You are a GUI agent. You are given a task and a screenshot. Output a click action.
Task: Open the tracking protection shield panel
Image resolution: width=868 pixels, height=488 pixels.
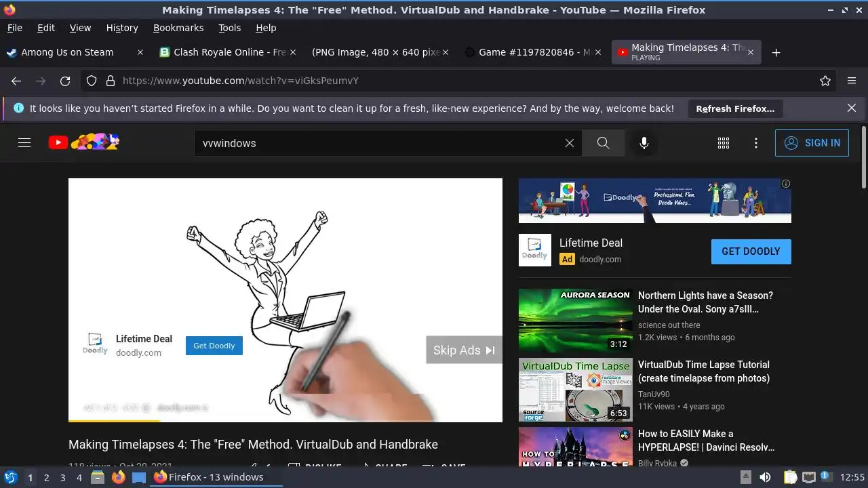point(92,81)
